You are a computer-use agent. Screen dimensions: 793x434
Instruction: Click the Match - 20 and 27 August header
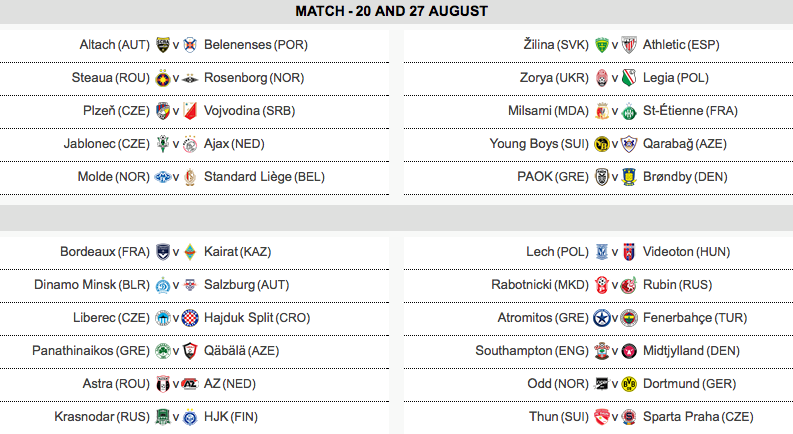pos(392,11)
